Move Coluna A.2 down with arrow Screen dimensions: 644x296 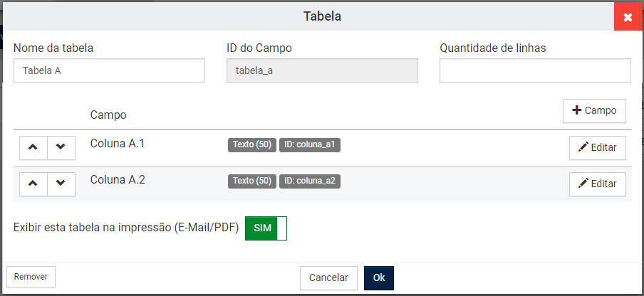[61, 183]
